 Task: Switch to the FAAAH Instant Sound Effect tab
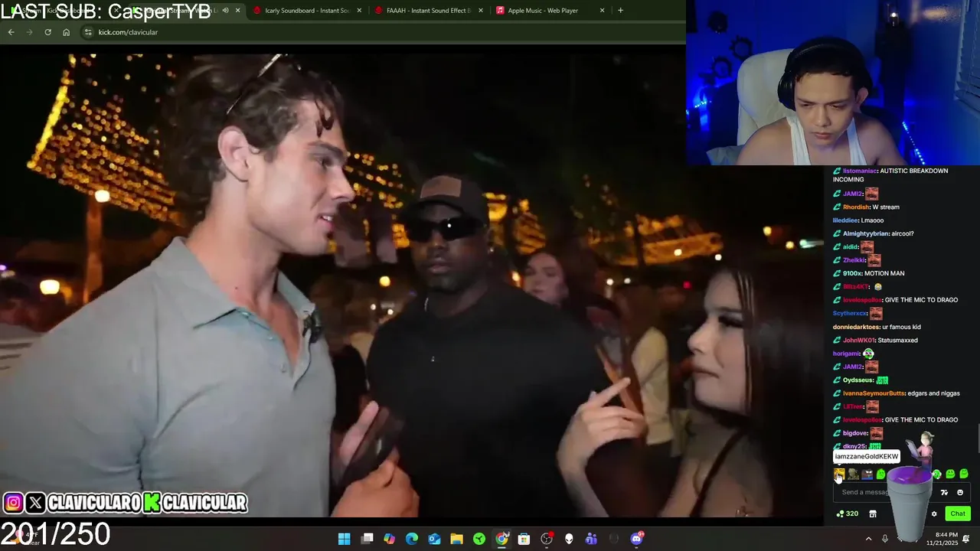click(427, 11)
